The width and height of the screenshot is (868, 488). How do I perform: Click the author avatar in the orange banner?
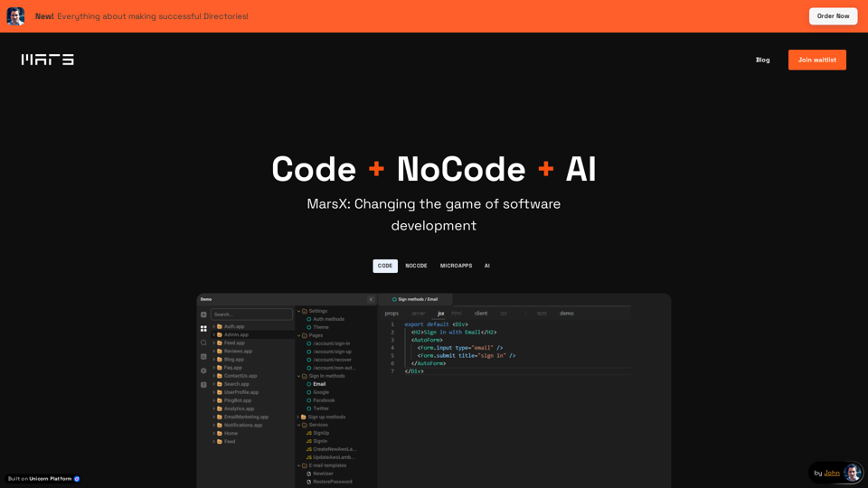click(15, 16)
